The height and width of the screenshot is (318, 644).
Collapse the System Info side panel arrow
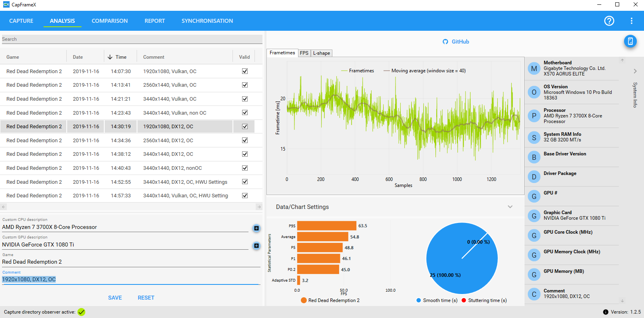pos(635,71)
